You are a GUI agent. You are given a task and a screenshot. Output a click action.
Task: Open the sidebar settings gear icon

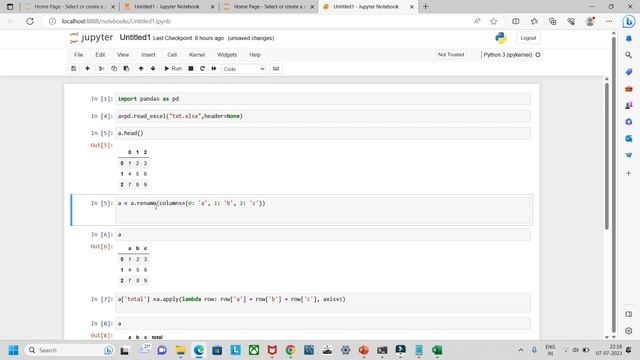click(x=629, y=331)
